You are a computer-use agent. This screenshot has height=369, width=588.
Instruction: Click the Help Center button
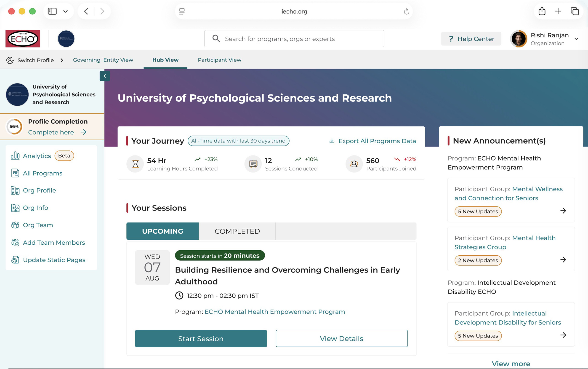pos(471,39)
